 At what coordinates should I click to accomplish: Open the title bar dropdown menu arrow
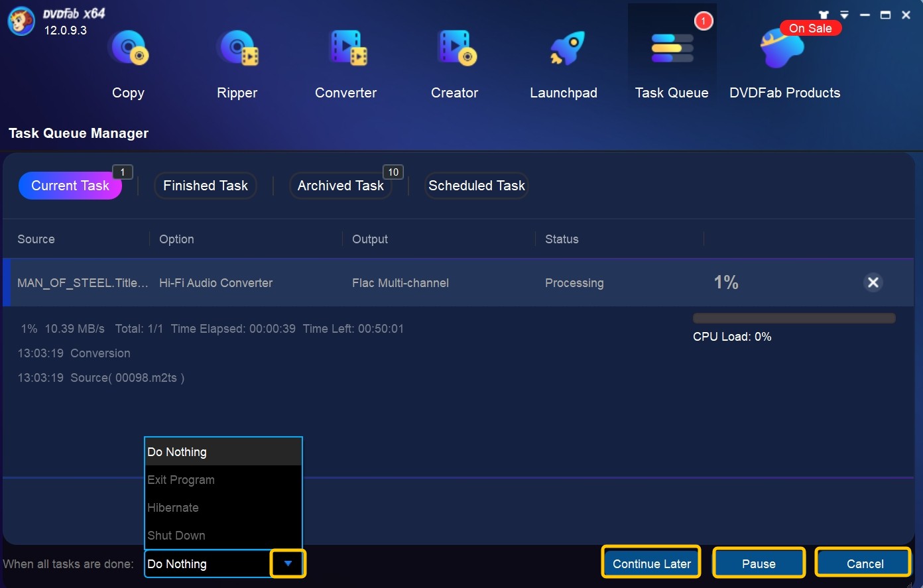pyautogui.click(x=844, y=15)
